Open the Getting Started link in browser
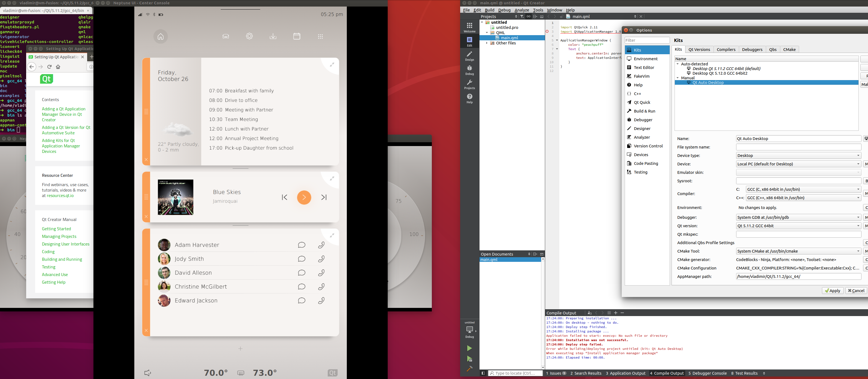Viewport: 868px width, 379px height. 56,229
